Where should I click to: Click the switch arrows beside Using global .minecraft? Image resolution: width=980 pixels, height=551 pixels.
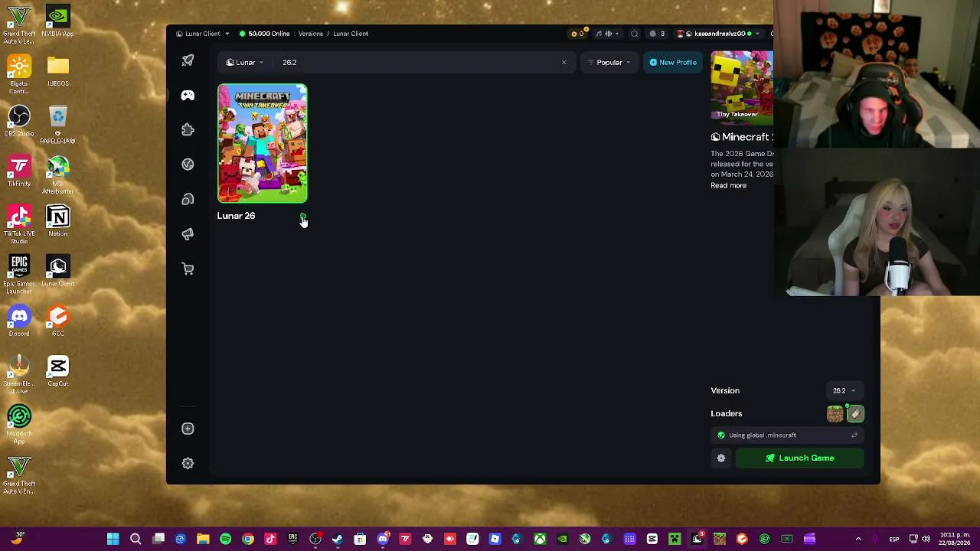coord(854,435)
